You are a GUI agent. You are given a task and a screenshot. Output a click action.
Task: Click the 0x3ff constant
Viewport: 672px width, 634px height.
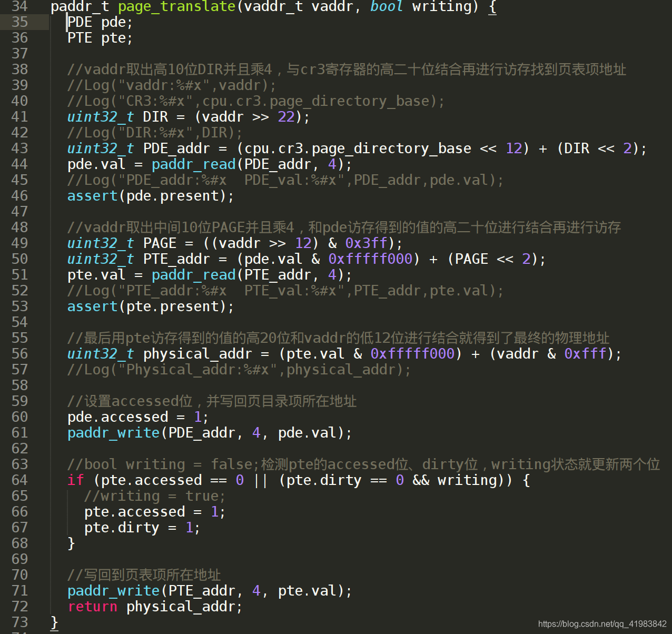[366, 243]
